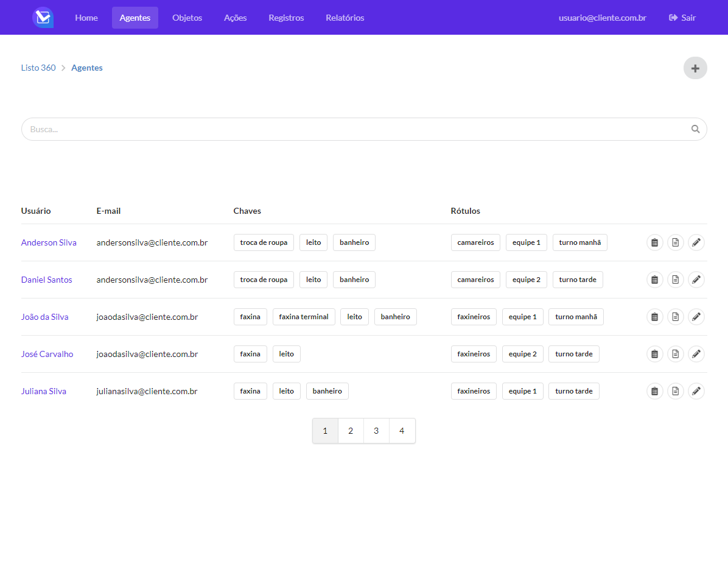
Task: Return to Listo 360 via the breadcrumb
Action: [38, 68]
